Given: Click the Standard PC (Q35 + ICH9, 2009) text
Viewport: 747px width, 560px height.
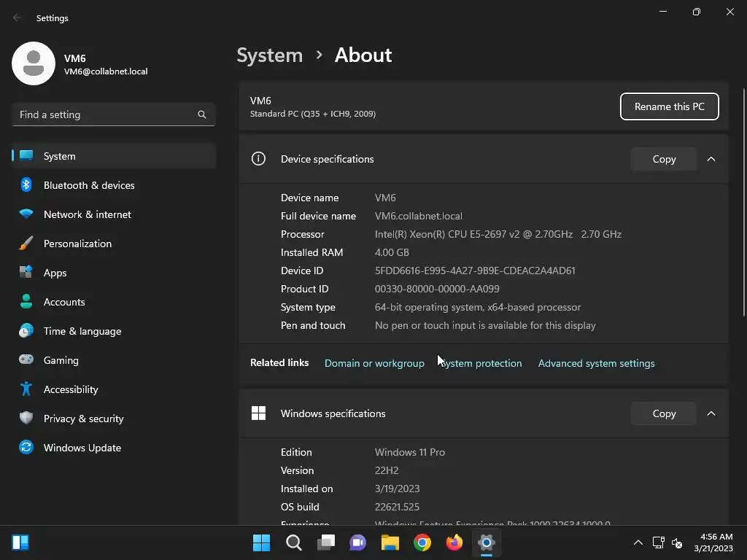Looking at the screenshot, I should pos(312,114).
